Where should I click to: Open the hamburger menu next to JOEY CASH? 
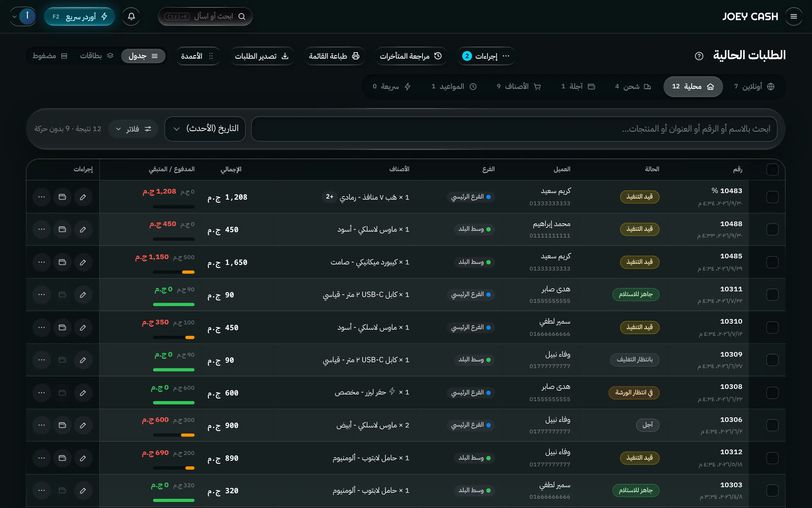coord(793,17)
